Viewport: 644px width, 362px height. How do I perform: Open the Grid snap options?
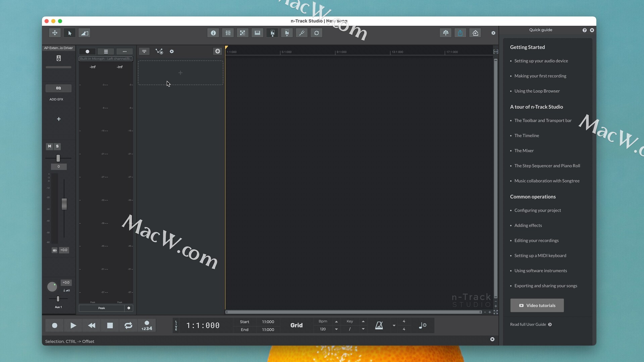[x=297, y=325]
